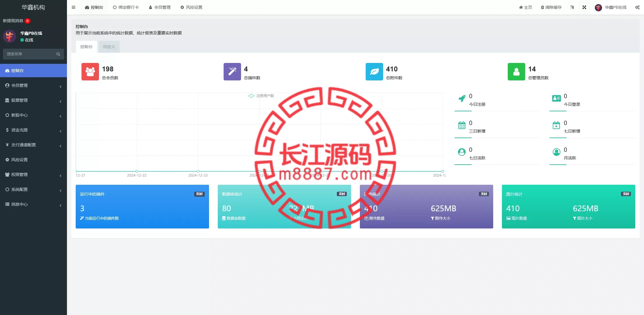Click the calendar-plus icon for 七日新增
Screen dimensions: 644x315
(556, 125)
